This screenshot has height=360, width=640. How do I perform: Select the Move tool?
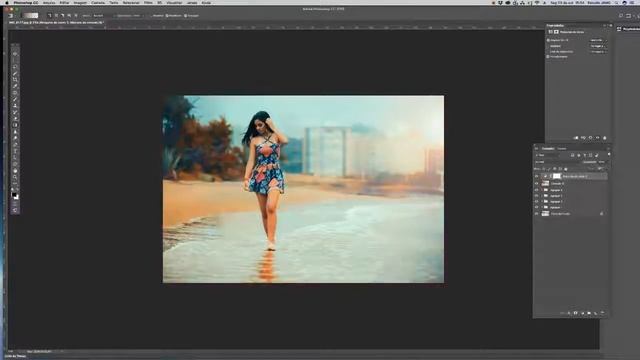click(x=15, y=53)
